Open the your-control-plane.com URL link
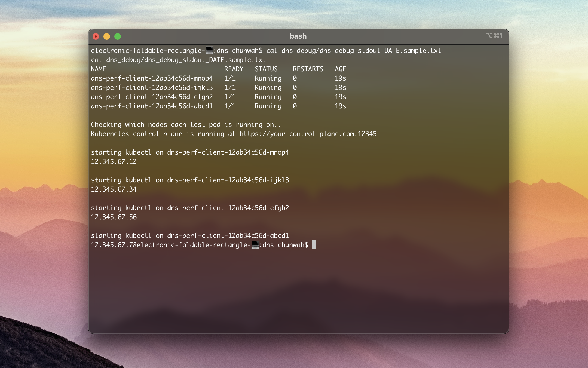The image size is (588, 368). [x=308, y=134]
